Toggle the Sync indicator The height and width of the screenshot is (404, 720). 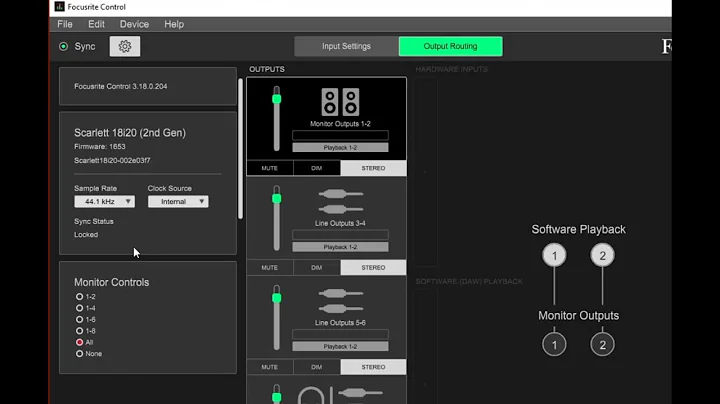coord(63,46)
